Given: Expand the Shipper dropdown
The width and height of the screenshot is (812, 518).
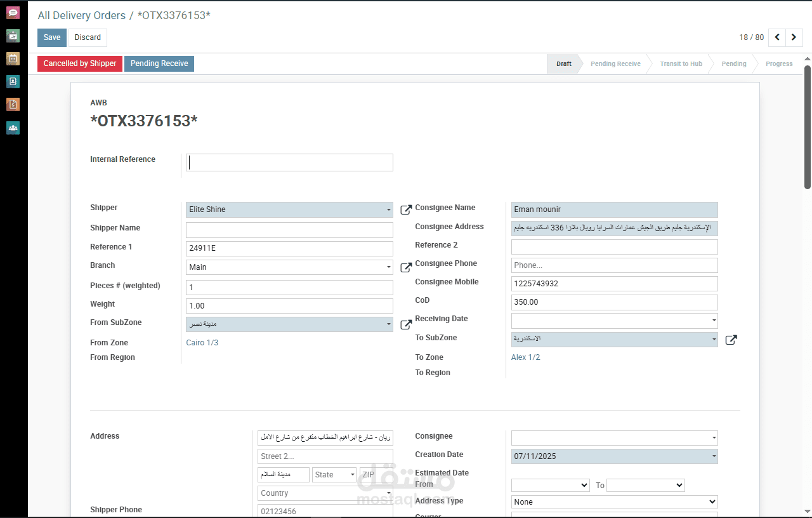Looking at the screenshot, I should [388, 209].
